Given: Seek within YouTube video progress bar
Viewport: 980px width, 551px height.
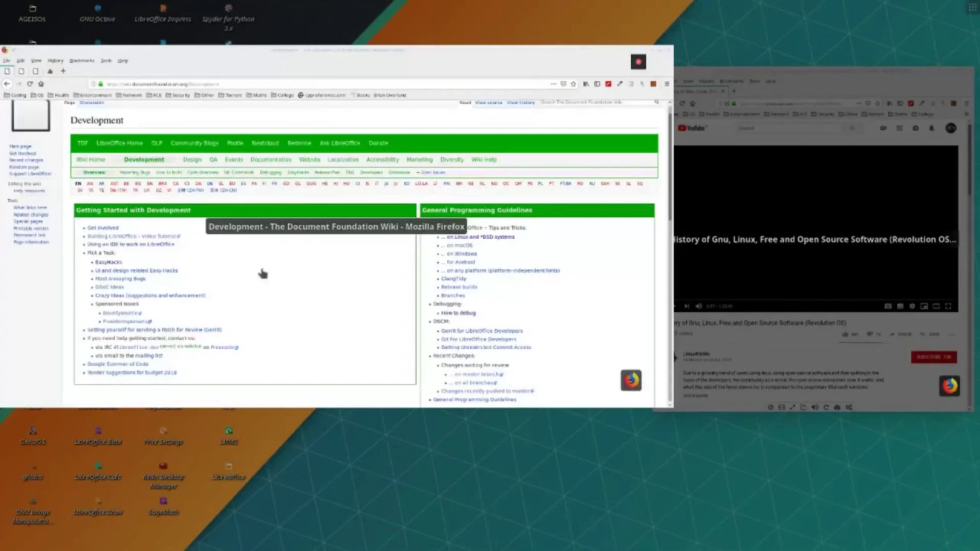Looking at the screenshot, I should tap(815, 298).
